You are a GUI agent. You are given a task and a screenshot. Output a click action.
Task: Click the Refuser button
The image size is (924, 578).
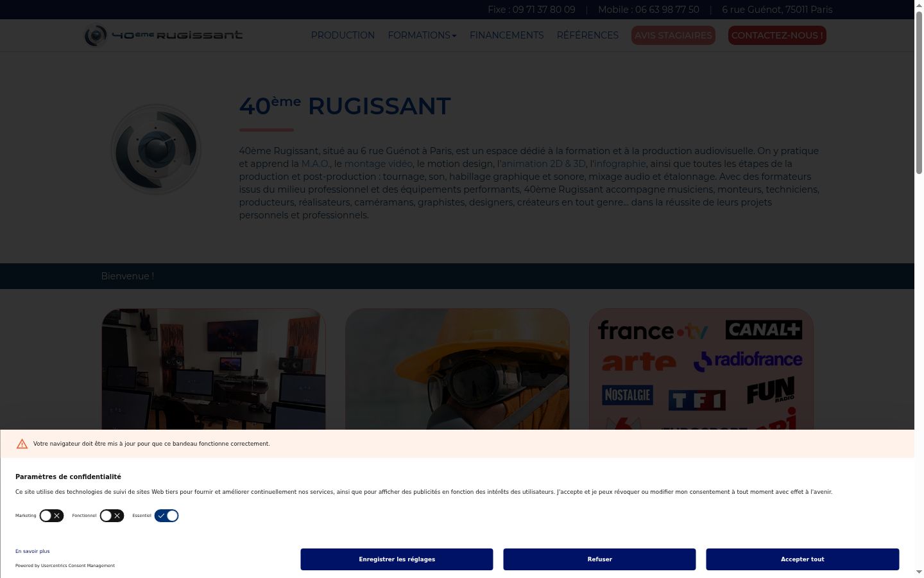tap(599, 559)
